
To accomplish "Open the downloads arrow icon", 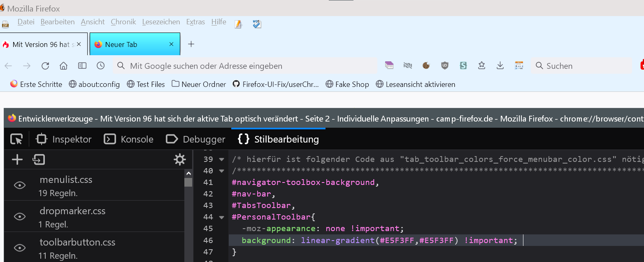I will coord(500,65).
